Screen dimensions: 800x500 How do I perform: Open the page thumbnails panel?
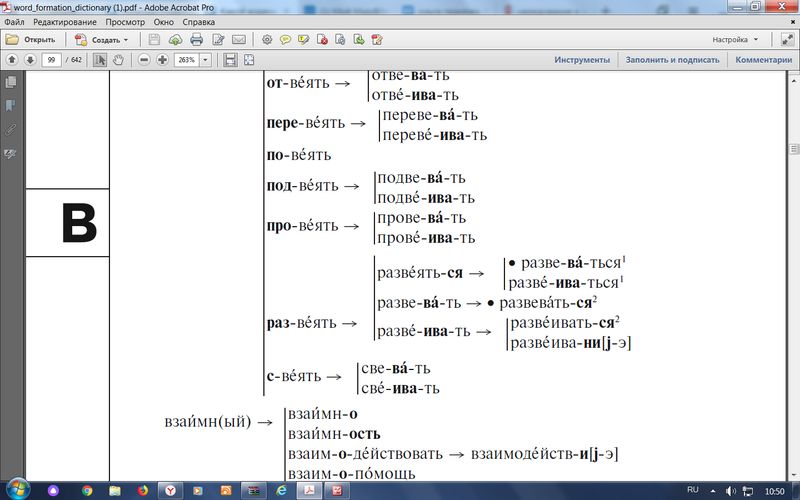[11, 82]
